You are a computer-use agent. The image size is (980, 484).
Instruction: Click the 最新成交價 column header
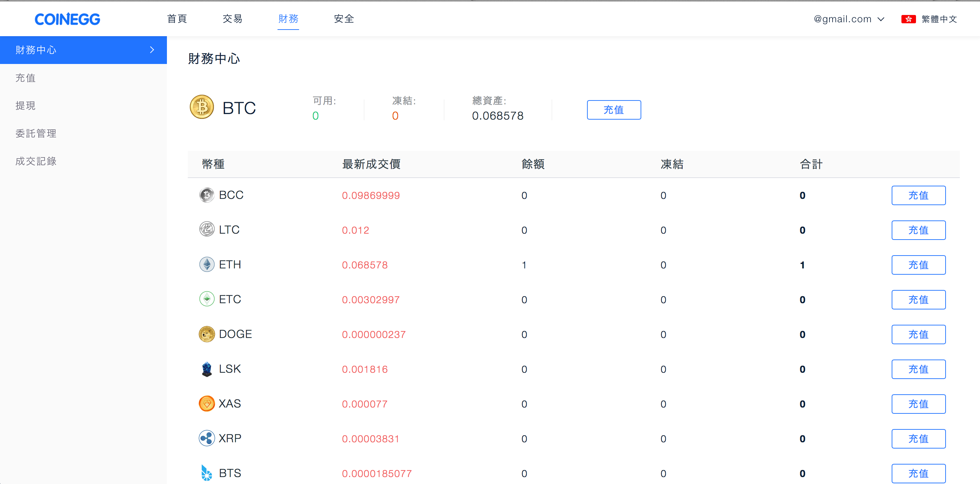tap(371, 164)
